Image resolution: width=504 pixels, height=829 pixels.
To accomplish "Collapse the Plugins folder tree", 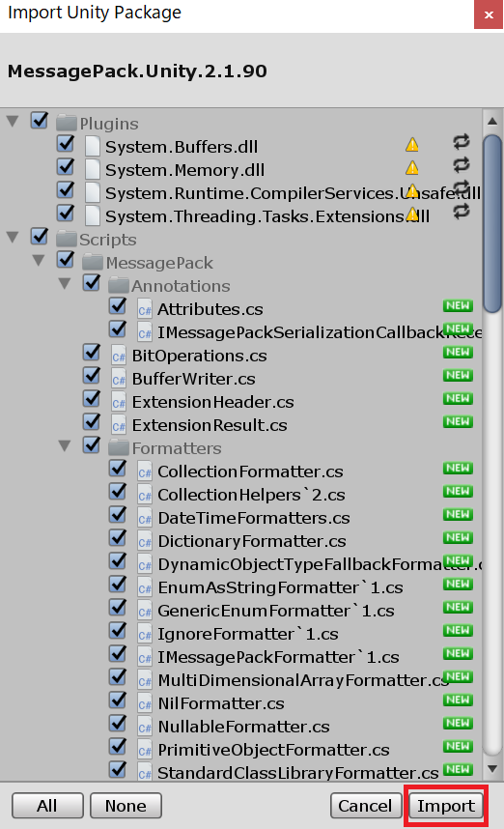I will click(13, 122).
